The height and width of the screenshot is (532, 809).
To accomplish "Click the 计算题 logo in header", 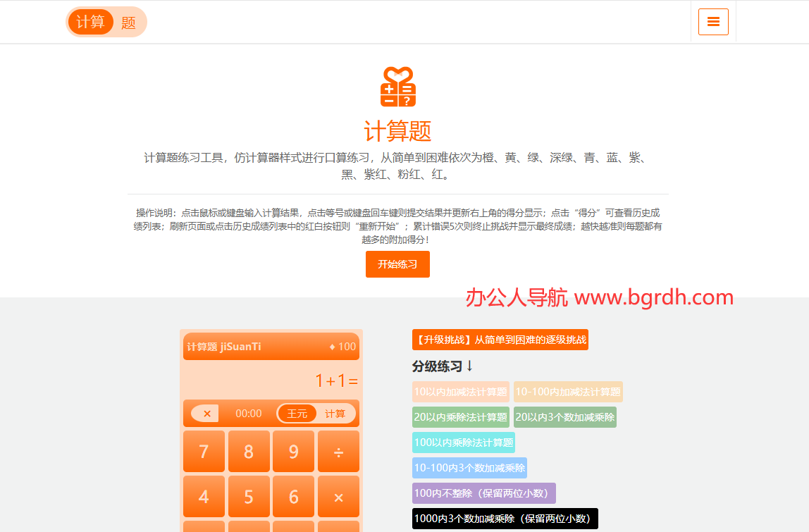I will click(x=106, y=22).
